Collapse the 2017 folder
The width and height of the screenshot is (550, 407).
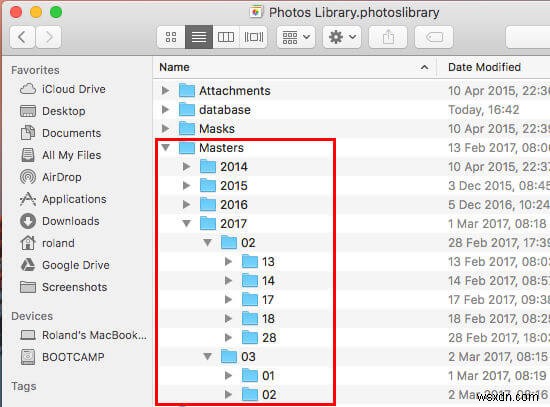pos(187,223)
